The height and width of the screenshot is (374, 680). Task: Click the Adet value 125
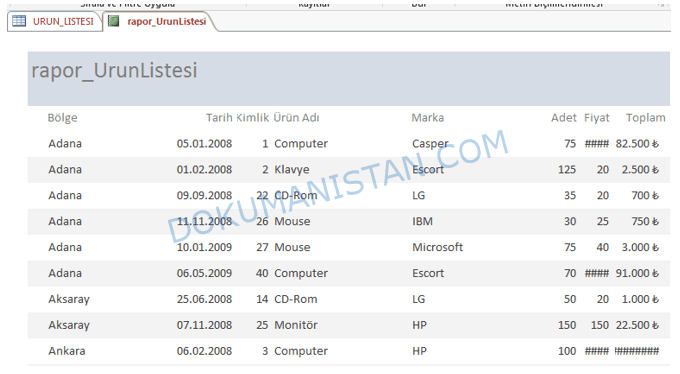(567, 170)
